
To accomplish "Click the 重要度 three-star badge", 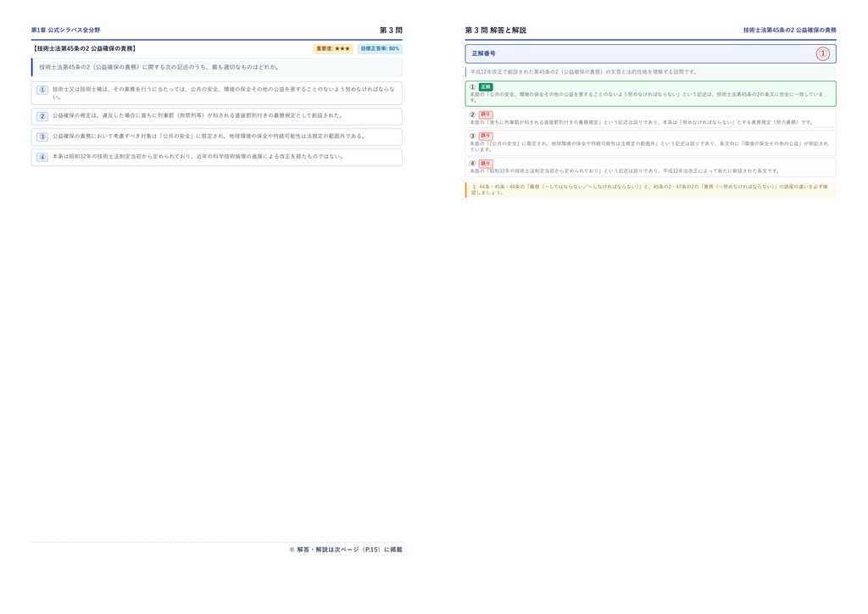I will point(333,48).
